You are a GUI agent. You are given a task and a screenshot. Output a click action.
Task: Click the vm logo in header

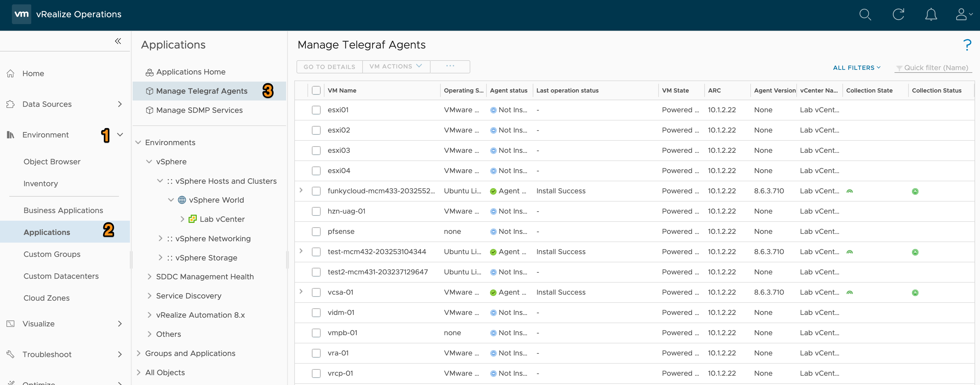[21, 14]
